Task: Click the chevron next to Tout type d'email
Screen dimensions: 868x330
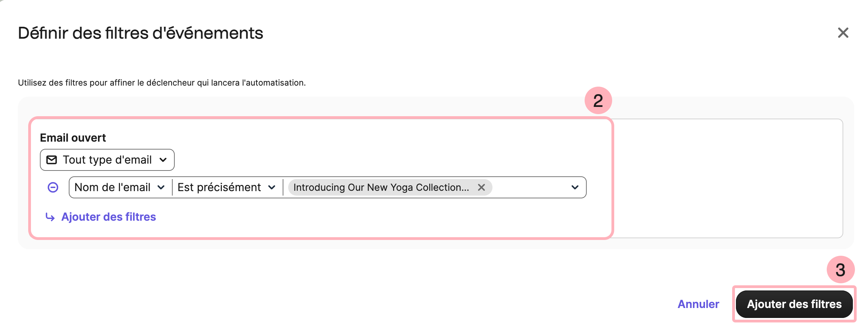Action: 163,160
